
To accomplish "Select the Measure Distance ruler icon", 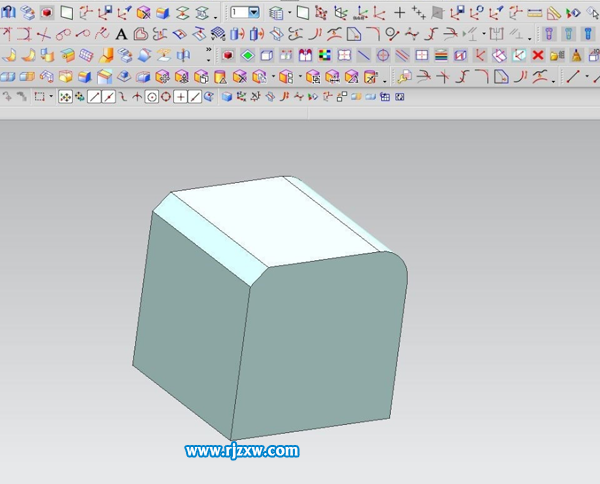I will click(534, 13).
